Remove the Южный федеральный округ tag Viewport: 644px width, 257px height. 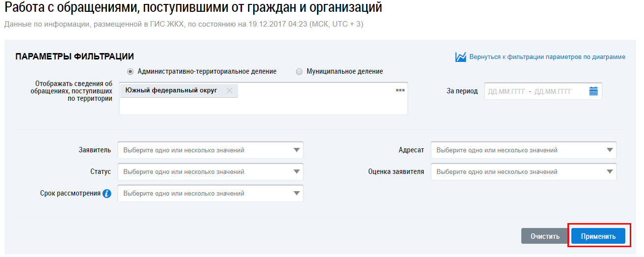tap(229, 90)
